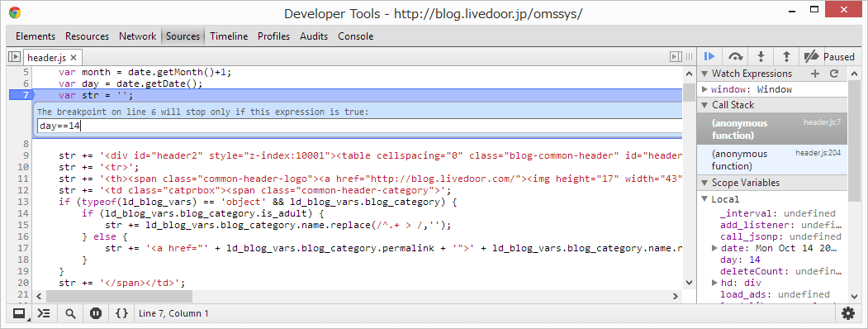868x329 pixels.
Task: Click the _interval: undefined variable
Action: tap(777, 213)
